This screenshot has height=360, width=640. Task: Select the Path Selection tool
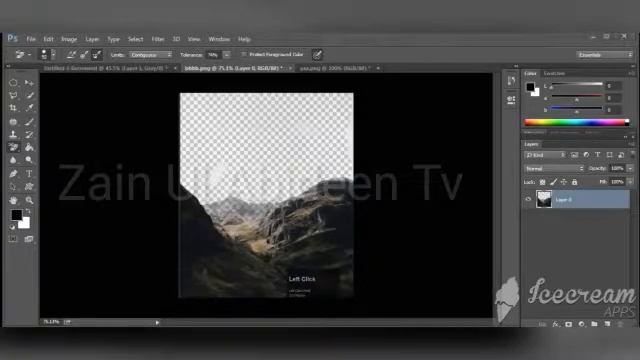coord(13,187)
